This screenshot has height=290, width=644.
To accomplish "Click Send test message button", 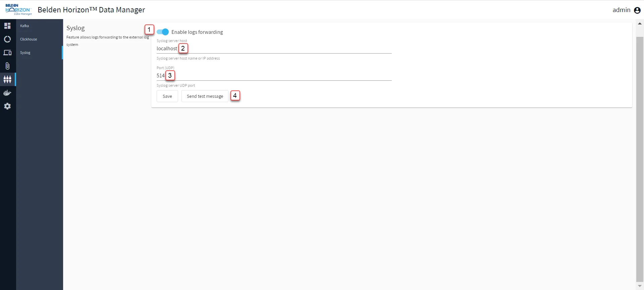I will tap(205, 96).
